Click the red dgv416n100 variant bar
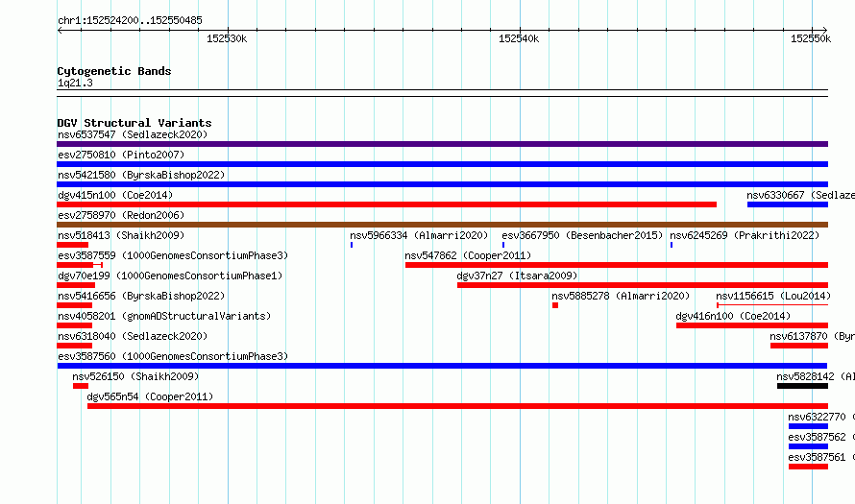This screenshot has width=855, height=504. point(752,325)
